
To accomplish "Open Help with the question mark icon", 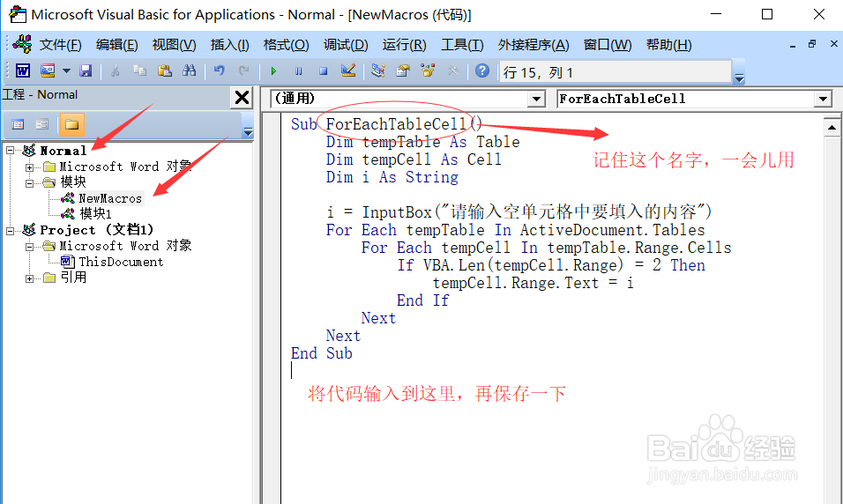I will coord(482,70).
